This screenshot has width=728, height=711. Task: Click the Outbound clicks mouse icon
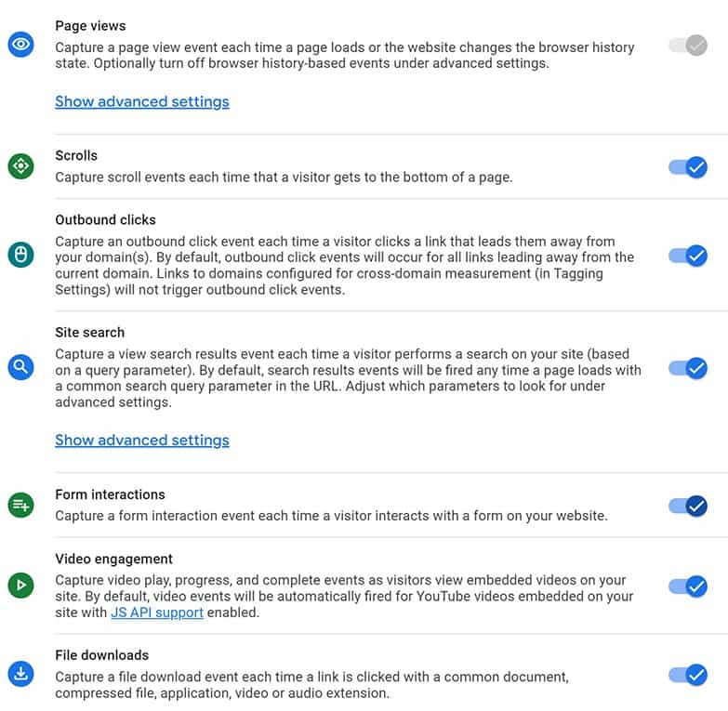20,255
